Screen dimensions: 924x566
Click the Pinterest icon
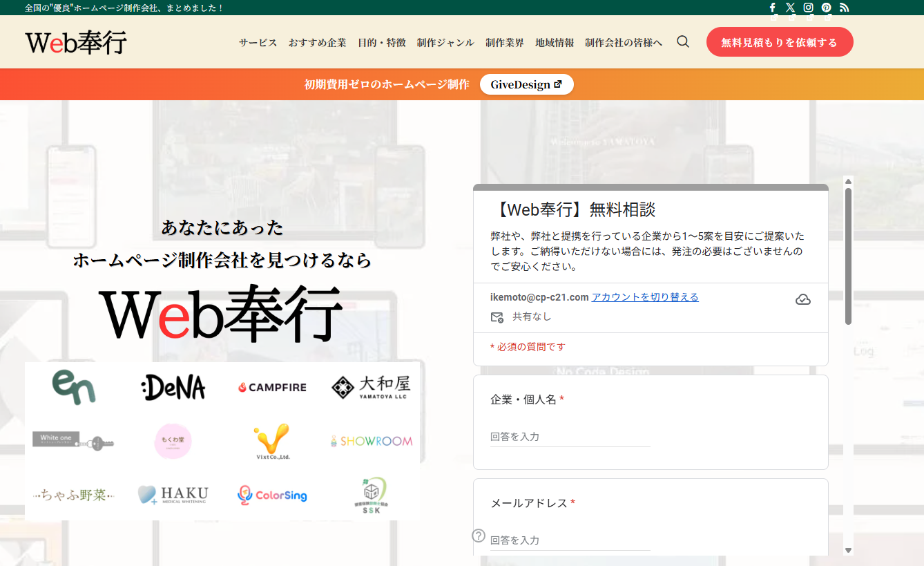(x=826, y=7)
